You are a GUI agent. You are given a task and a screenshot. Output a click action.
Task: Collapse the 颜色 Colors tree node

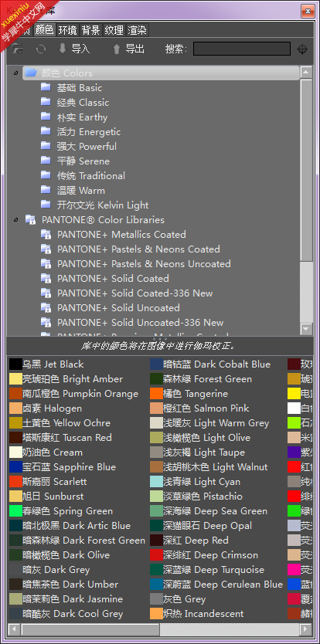coord(15,73)
